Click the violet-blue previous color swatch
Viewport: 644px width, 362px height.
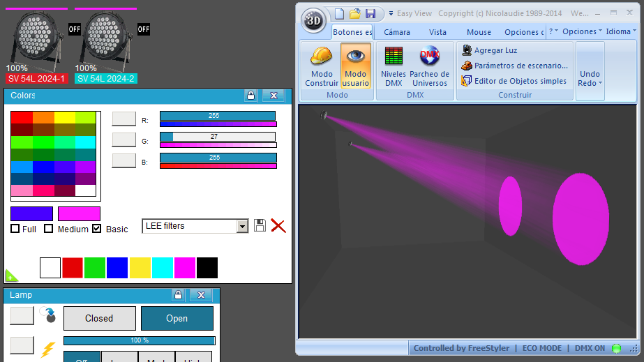(31, 214)
